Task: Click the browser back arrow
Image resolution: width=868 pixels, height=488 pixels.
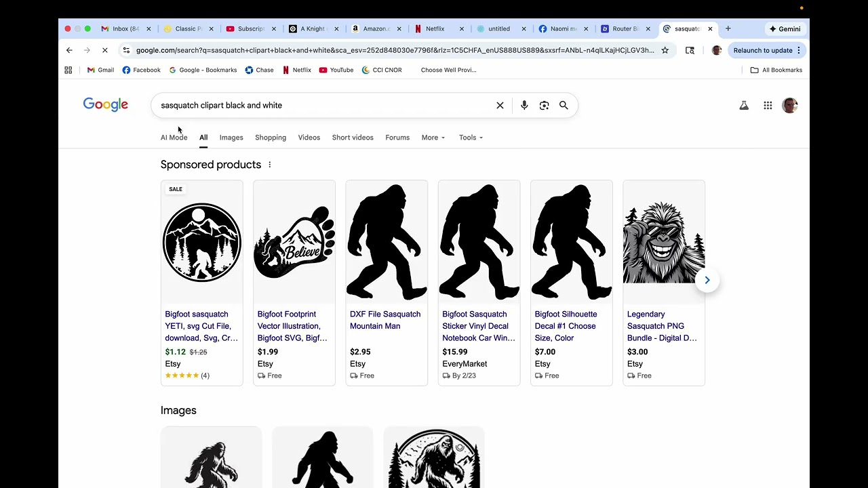Action: (x=69, y=50)
